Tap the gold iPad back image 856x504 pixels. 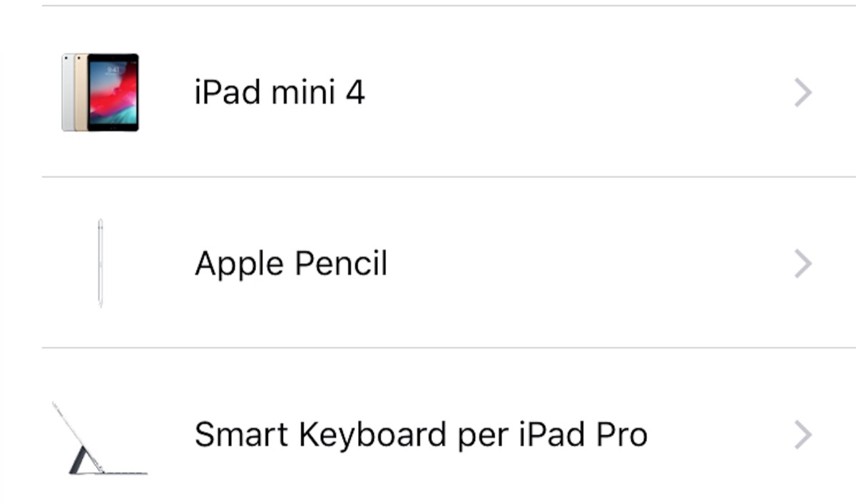(80, 93)
